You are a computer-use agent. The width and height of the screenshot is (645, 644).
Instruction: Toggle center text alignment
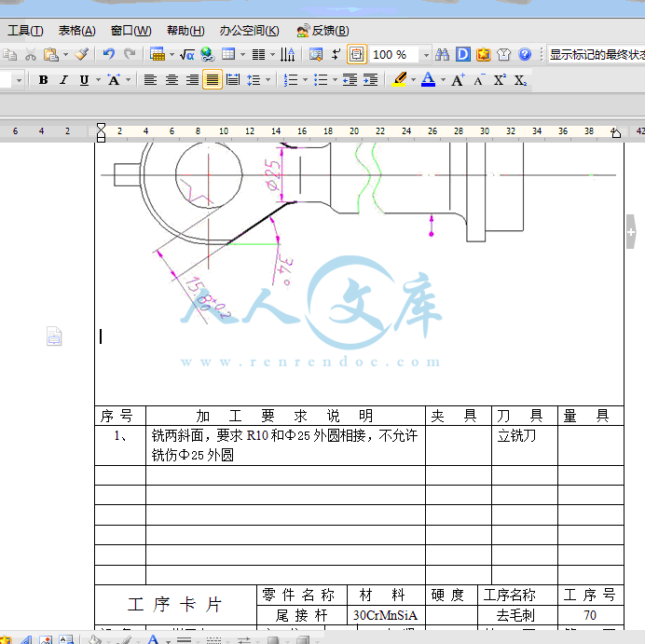172,80
